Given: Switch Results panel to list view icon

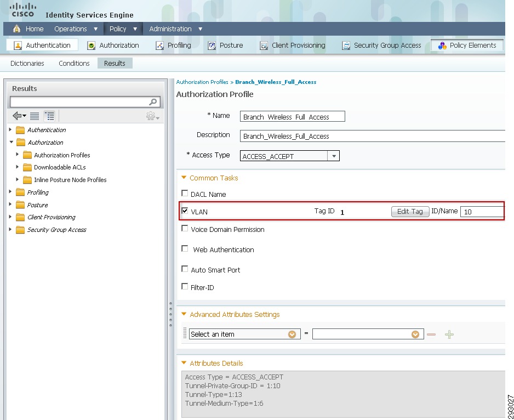Looking at the screenshot, I should (x=35, y=116).
